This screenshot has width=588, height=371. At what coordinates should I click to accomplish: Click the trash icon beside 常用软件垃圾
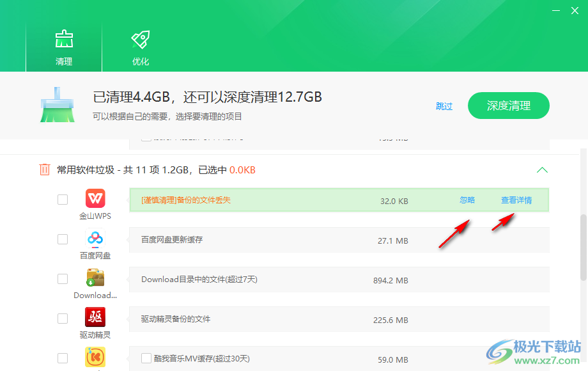pos(45,170)
